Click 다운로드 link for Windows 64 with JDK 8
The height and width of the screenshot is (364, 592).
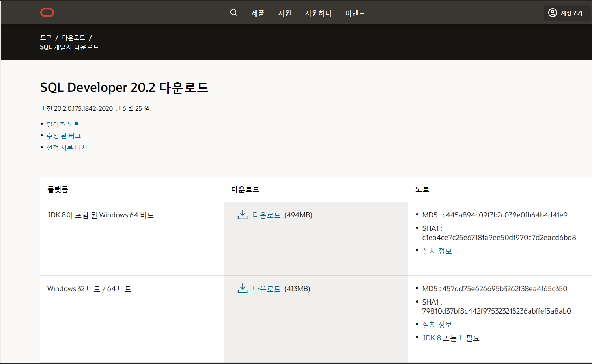tap(267, 215)
